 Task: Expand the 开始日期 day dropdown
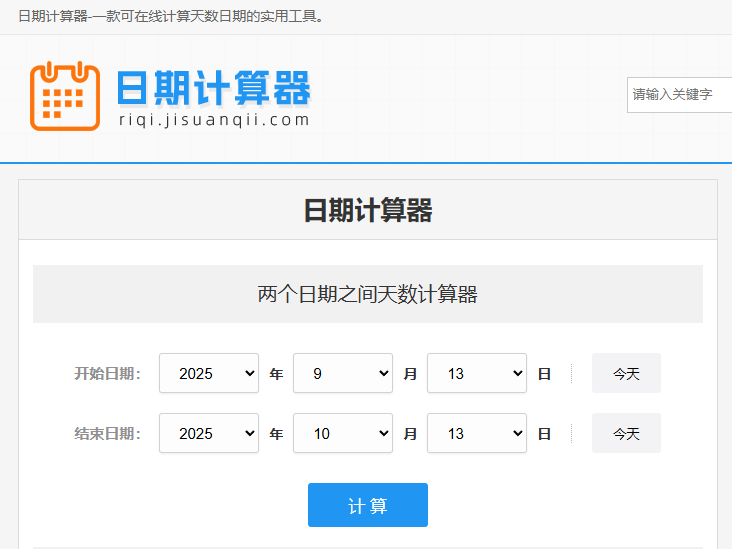pos(476,373)
